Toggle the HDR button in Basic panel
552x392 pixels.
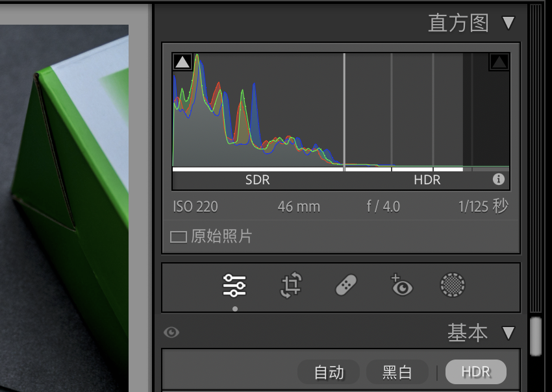(476, 372)
